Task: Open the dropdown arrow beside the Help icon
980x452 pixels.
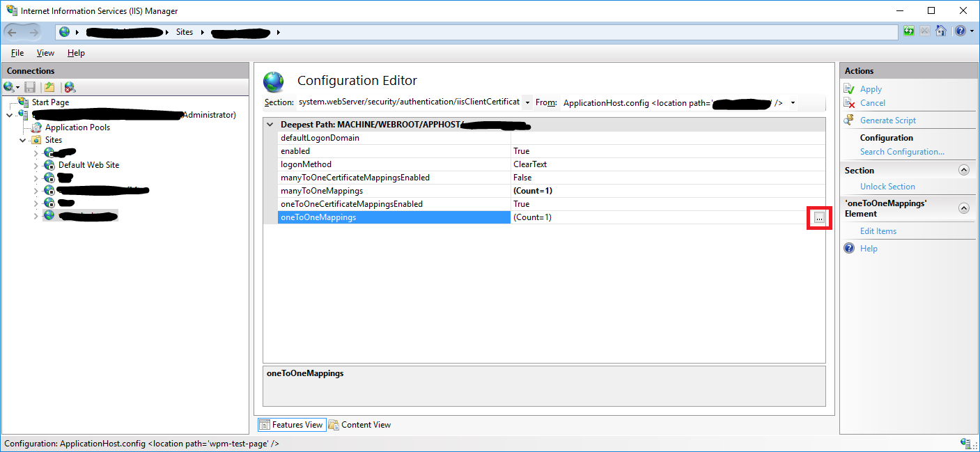Action: pos(971,31)
